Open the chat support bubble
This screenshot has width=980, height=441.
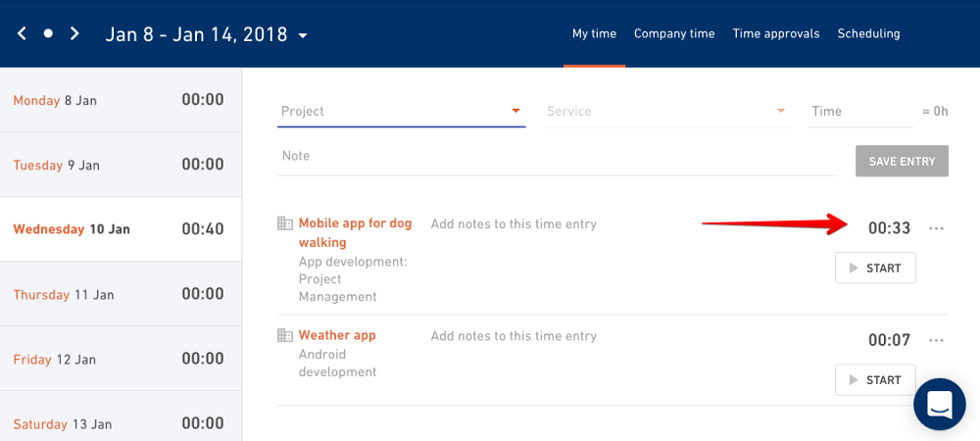[x=940, y=404]
